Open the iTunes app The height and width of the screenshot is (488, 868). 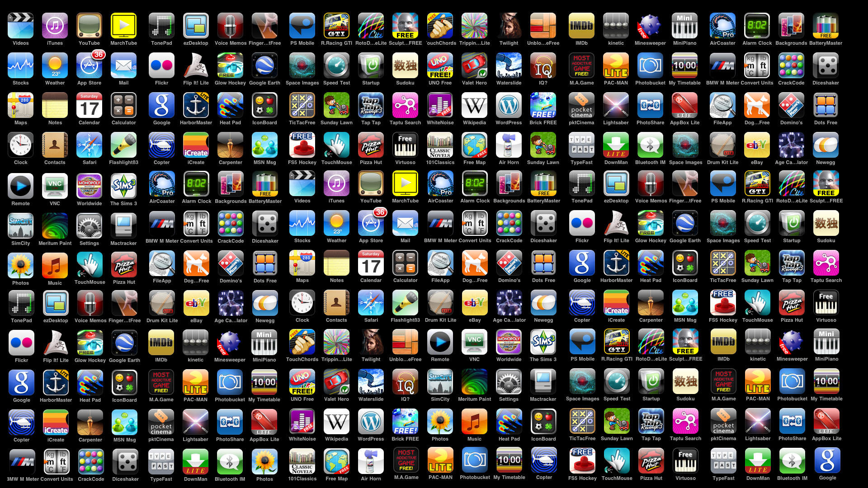tap(54, 24)
